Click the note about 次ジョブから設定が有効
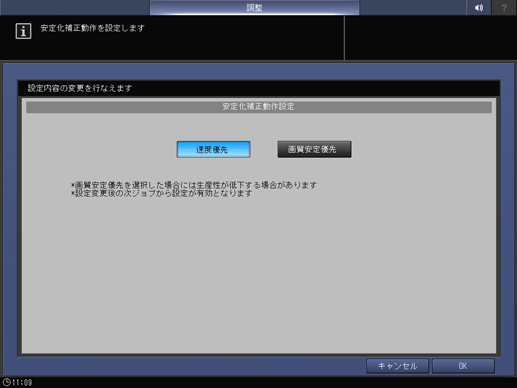This screenshot has width=517, height=388. click(x=161, y=194)
